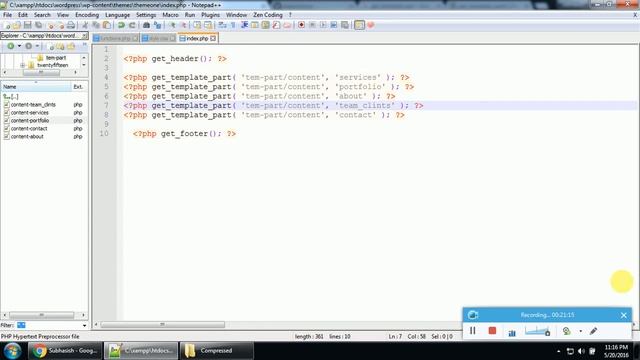Expand the twentyfifteen folder node
The height and width of the screenshot is (360, 640).
coord(22,65)
